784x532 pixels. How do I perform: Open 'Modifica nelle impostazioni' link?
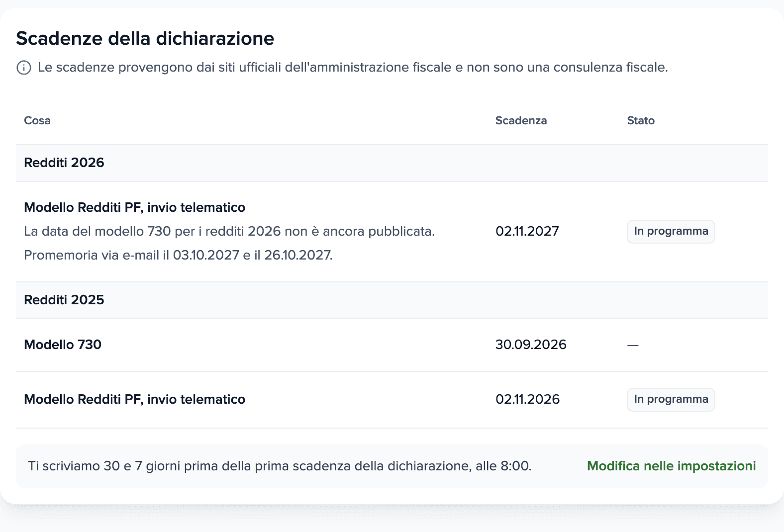[x=671, y=466]
